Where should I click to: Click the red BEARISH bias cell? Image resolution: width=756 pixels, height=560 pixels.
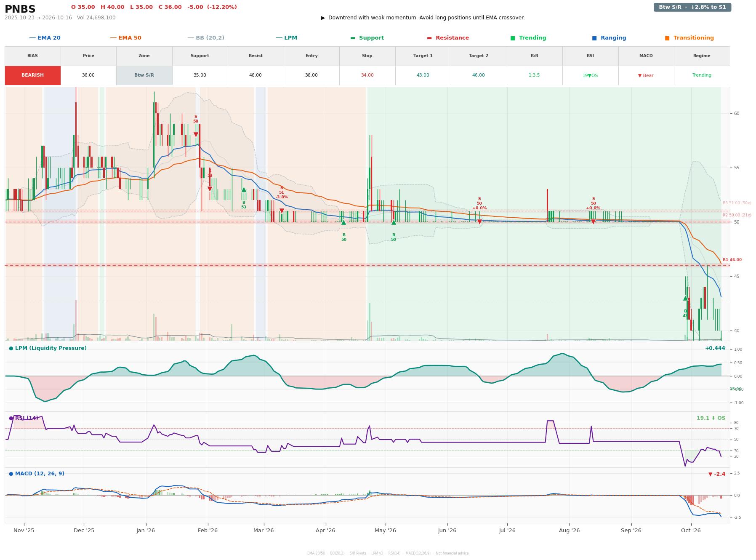[32, 75]
